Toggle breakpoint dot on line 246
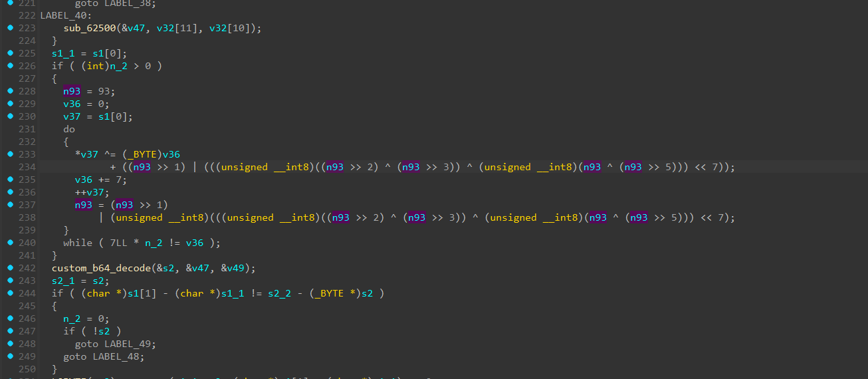 [x=10, y=318]
